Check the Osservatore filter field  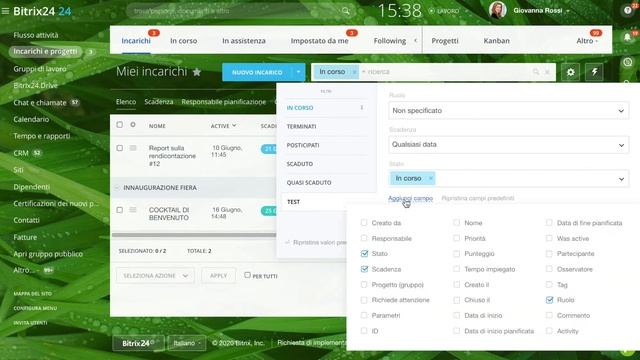tap(549, 269)
